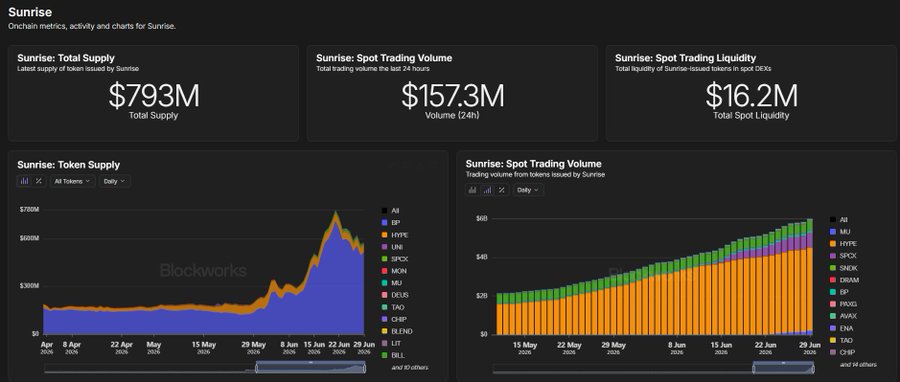
Task: Click 'Sunrise: Total Supply' card title
Action: tap(66, 58)
